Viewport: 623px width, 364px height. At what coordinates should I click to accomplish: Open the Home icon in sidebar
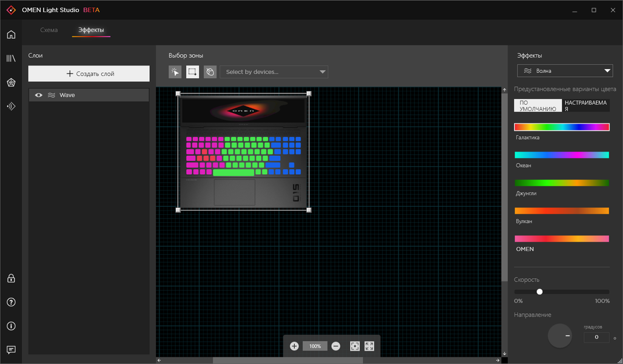11,35
